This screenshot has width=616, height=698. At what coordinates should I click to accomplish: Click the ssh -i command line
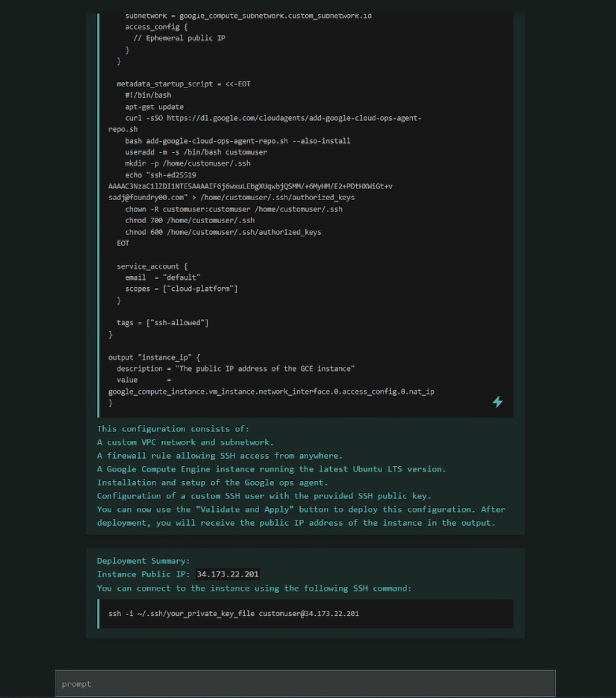point(233,613)
